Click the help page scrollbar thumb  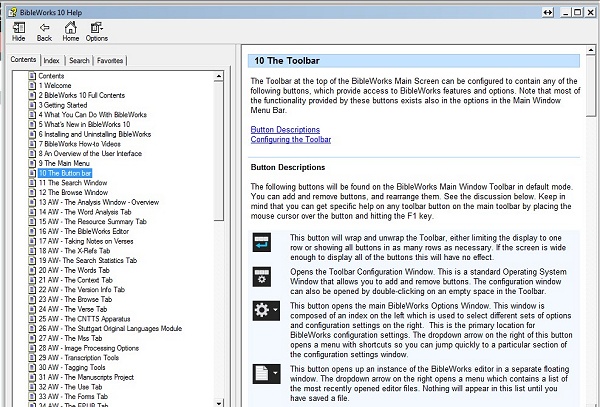coord(590,85)
